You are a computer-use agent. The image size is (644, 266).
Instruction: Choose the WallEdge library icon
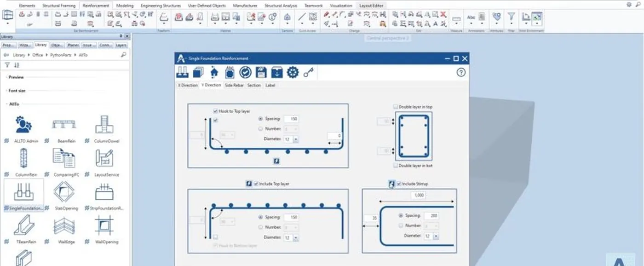(64, 226)
